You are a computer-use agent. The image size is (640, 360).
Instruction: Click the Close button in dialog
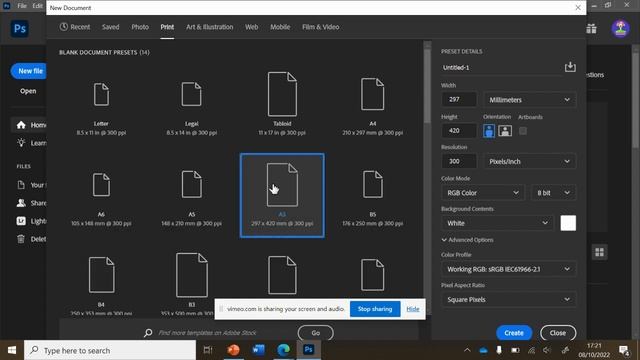click(x=558, y=333)
